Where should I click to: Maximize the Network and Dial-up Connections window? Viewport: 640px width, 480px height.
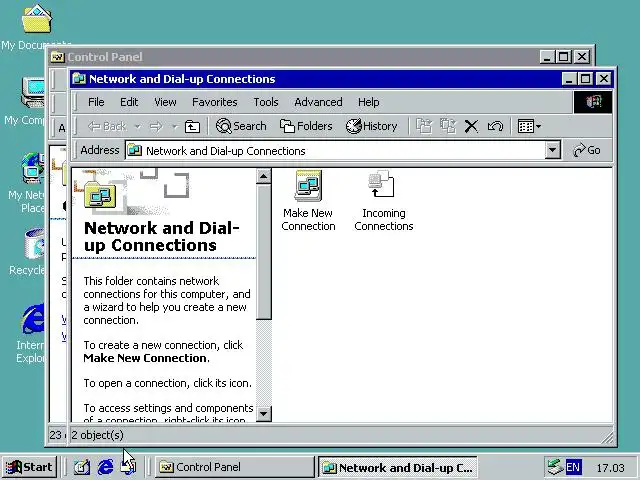(x=584, y=78)
